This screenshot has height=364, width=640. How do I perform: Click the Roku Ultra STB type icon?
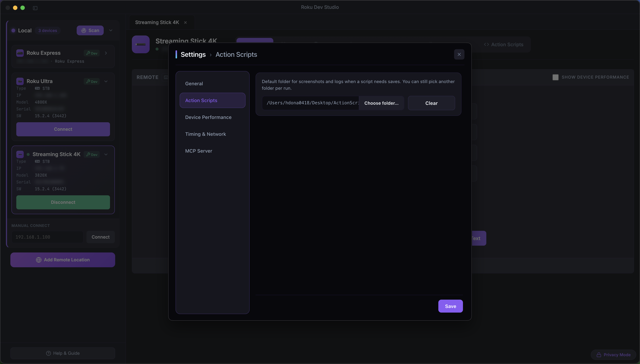point(37,88)
